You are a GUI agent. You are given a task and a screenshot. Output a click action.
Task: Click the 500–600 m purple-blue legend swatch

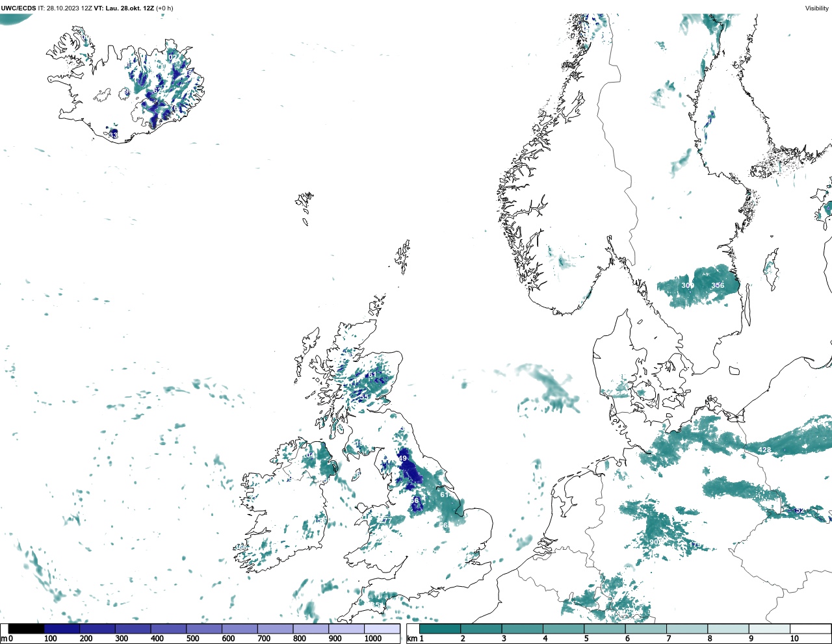(x=204, y=629)
